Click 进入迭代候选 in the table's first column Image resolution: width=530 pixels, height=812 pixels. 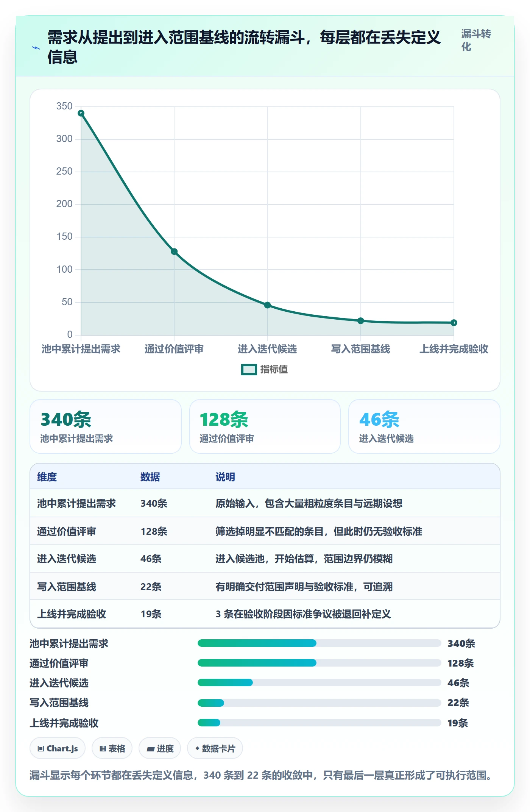tap(67, 559)
